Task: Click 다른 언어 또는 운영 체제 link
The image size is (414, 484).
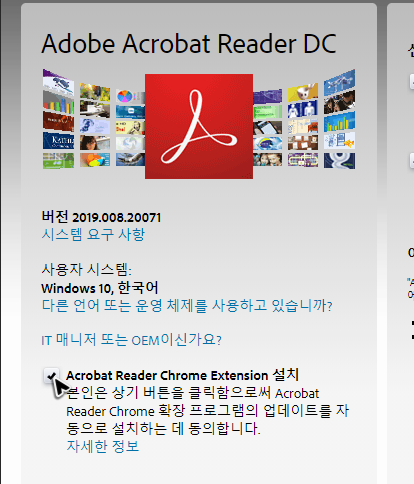Action: pyautogui.click(x=187, y=305)
